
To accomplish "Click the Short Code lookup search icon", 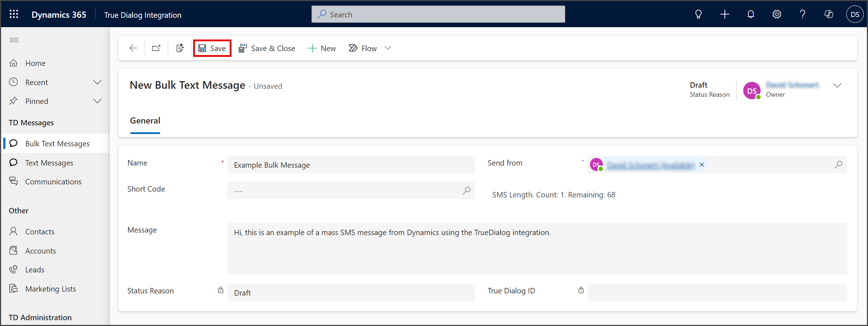I will point(467,191).
